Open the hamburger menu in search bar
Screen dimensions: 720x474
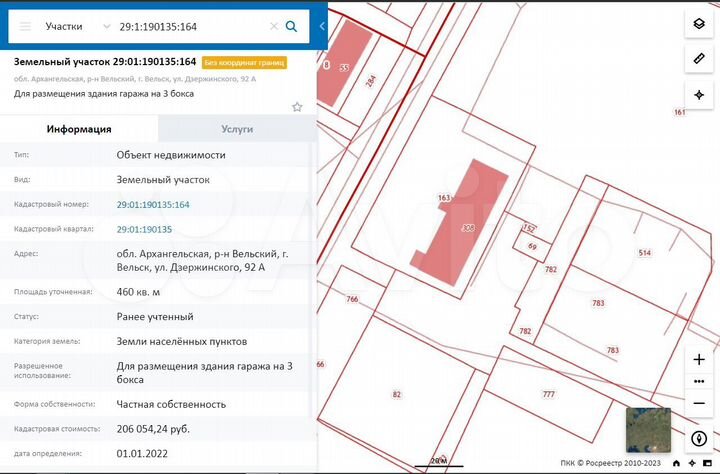pos(25,26)
